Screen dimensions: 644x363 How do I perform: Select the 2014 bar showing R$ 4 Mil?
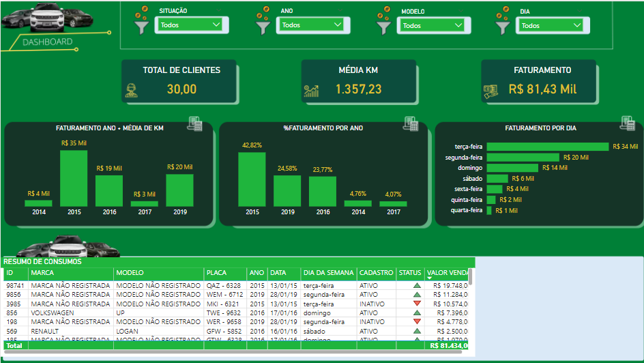[x=39, y=203]
